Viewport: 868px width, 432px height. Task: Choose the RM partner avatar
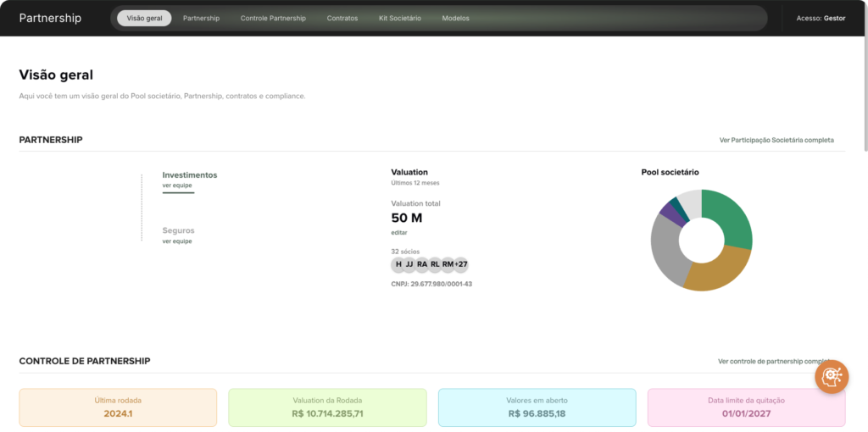(x=448, y=264)
